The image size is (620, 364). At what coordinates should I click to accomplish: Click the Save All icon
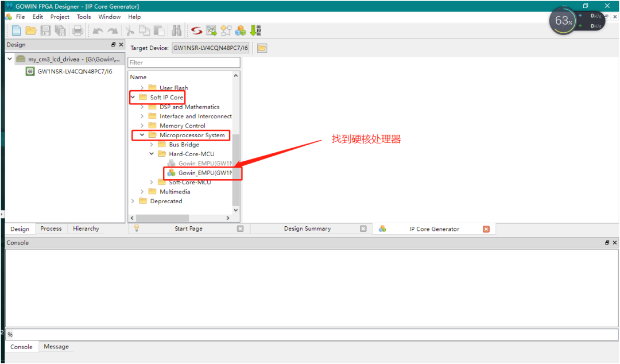(x=60, y=30)
